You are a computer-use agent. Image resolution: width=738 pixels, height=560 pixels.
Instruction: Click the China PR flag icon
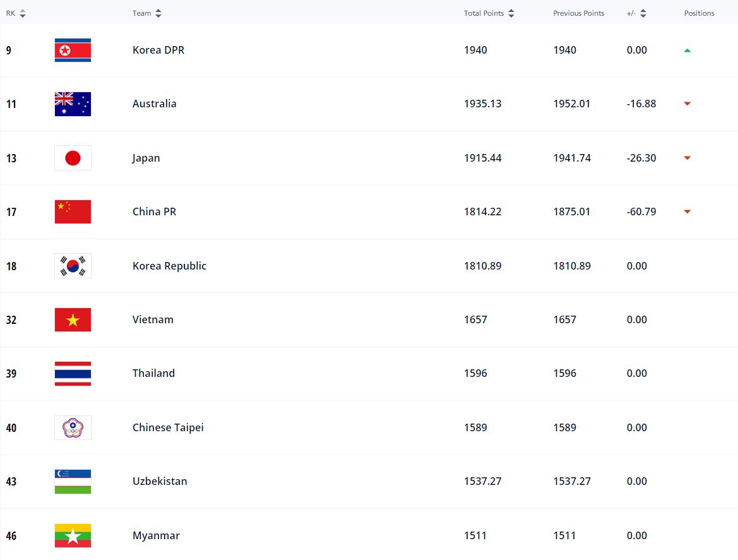point(73,211)
